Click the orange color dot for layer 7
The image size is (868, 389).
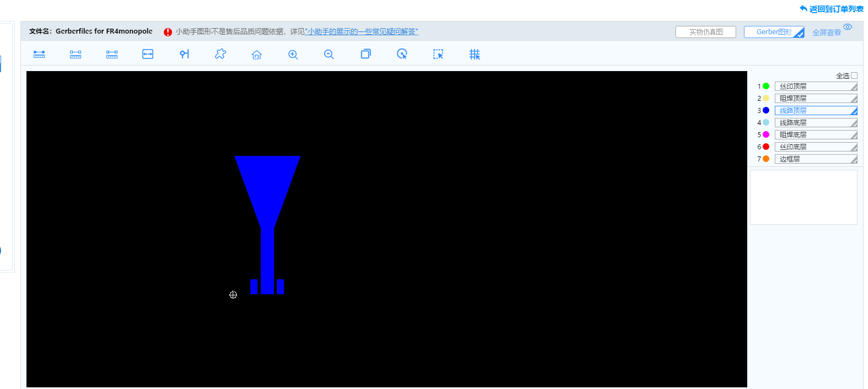pyautogui.click(x=766, y=159)
